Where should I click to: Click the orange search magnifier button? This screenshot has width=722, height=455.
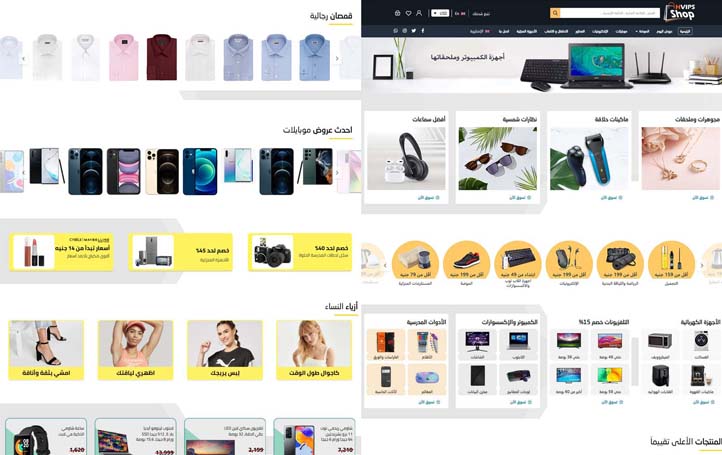(555, 13)
